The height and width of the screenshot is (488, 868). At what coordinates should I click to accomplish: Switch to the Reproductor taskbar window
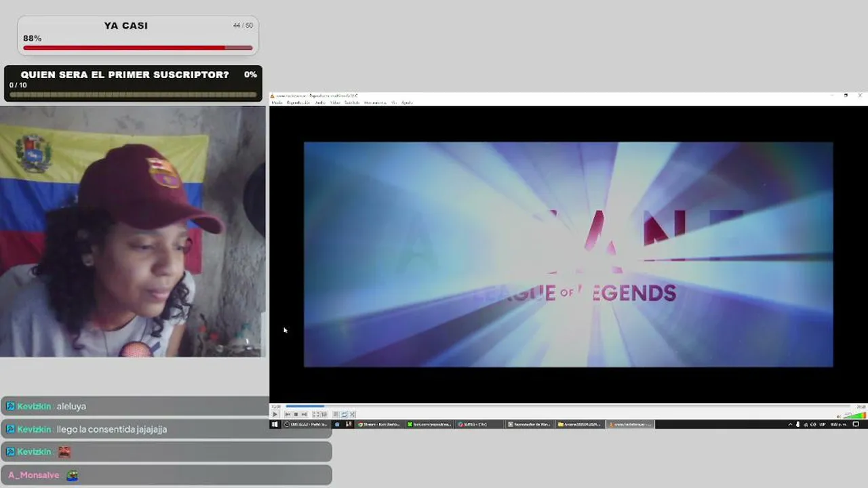[530, 424]
